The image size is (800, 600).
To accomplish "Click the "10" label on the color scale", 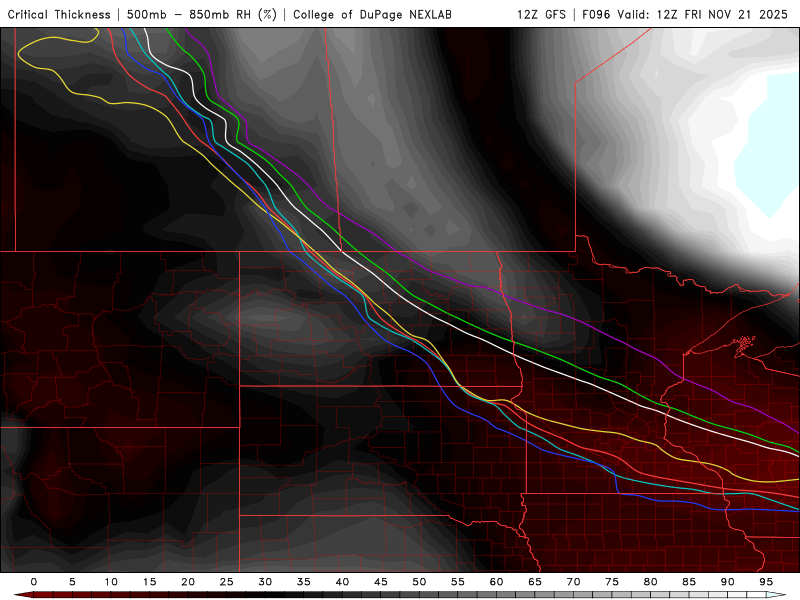I will [111, 582].
